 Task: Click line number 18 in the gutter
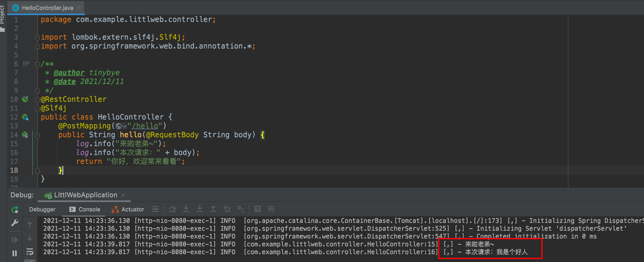click(x=14, y=170)
